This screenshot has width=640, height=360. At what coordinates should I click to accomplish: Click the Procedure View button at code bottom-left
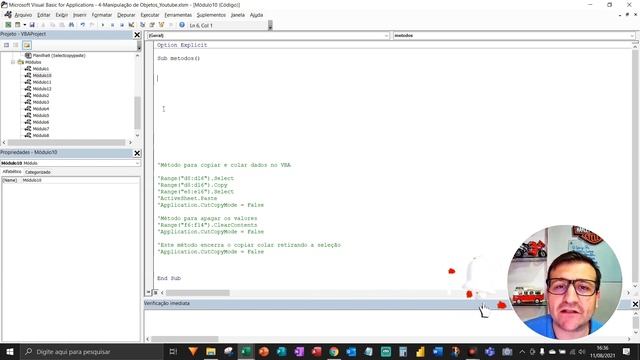coord(148,293)
